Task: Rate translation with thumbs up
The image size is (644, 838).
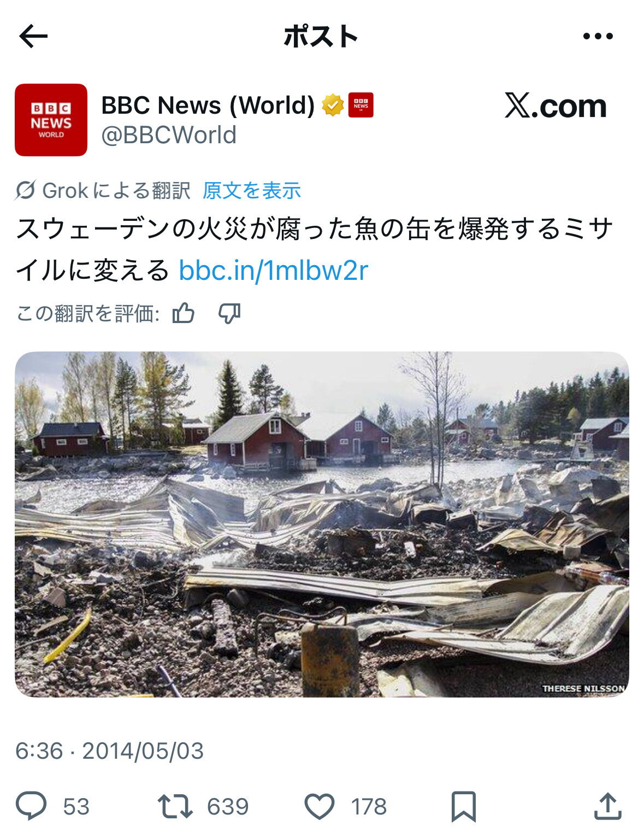Action: coord(183,313)
